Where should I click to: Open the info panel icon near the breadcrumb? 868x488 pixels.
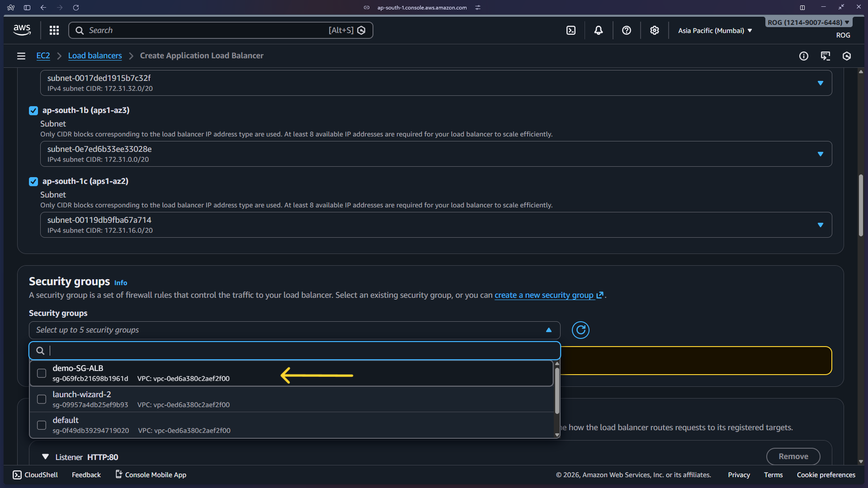click(x=804, y=56)
